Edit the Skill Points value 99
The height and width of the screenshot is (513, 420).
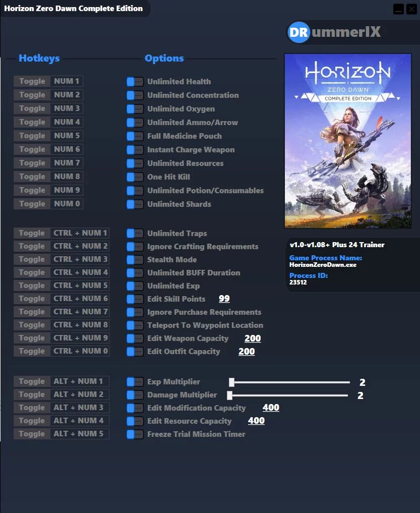(224, 299)
